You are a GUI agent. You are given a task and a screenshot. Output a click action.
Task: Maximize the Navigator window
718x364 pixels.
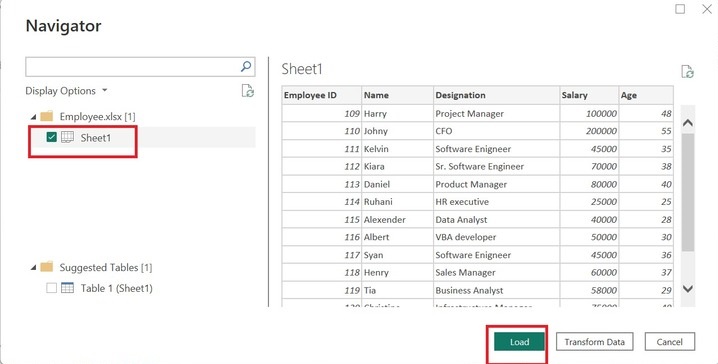pos(680,9)
